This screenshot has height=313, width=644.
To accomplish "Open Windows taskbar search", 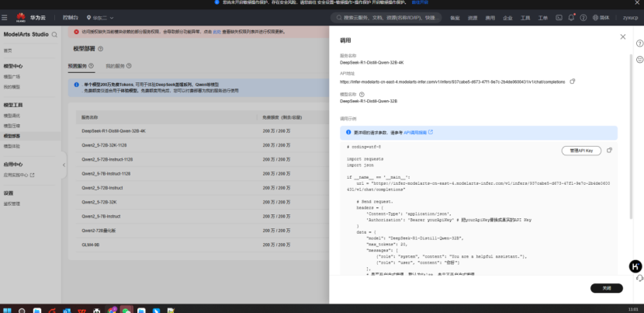I will pos(23,311).
